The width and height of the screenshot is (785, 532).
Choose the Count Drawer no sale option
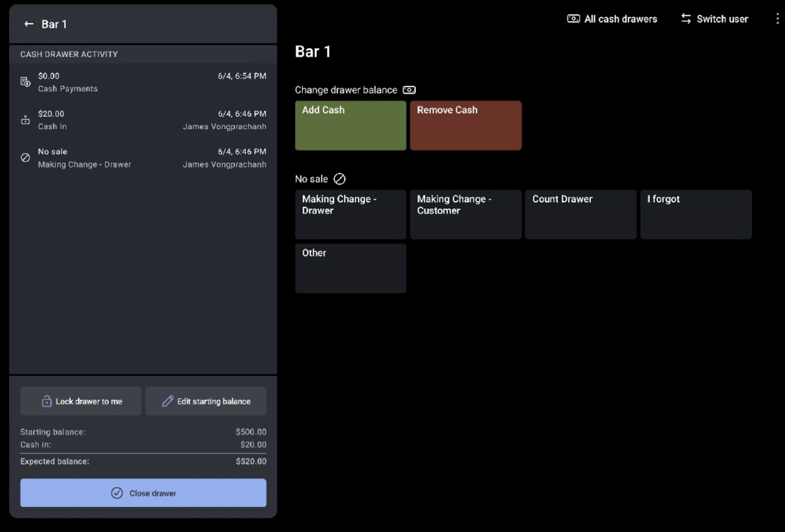580,214
